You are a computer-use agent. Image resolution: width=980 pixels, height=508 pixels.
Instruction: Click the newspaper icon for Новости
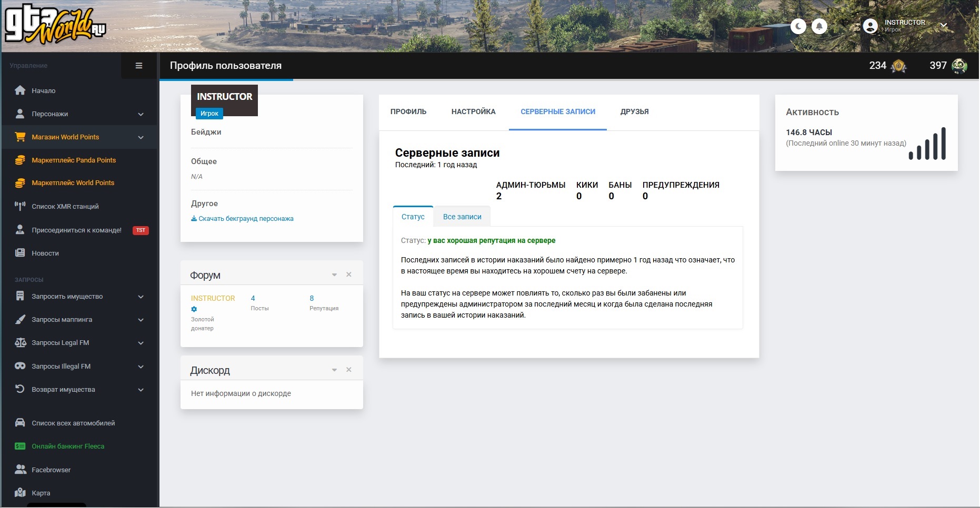pos(20,253)
